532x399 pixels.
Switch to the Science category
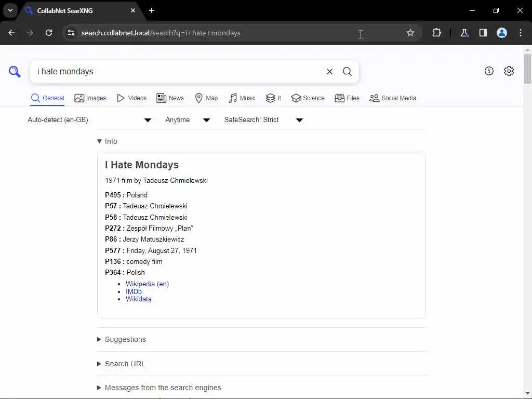coord(308,98)
